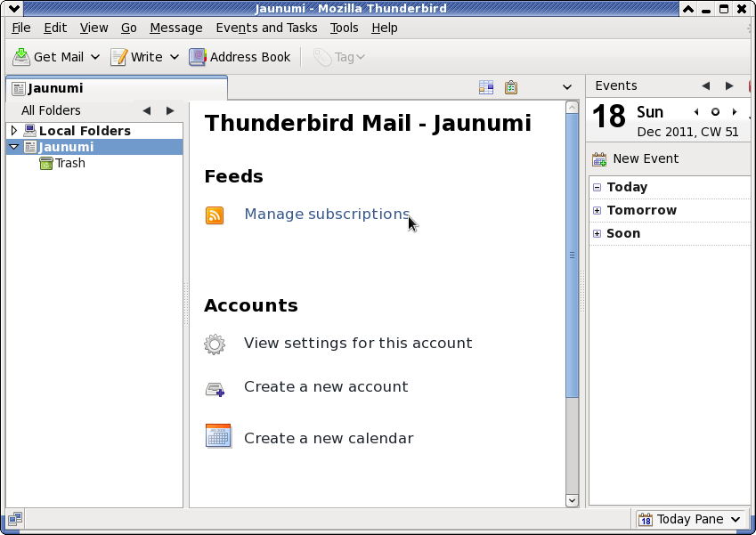Click View settings for this account
Screen dimensions: 756x535
(x=358, y=344)
